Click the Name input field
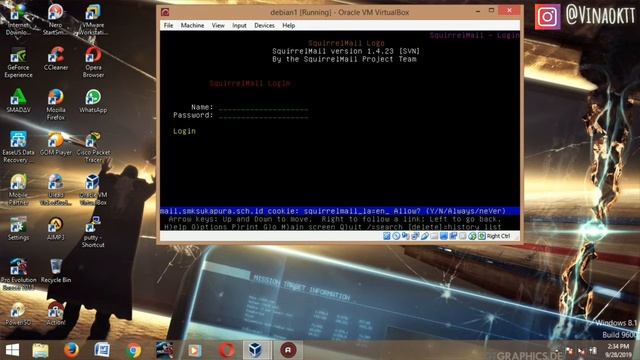Viewport: 640px width, 360px height. tap(263, 108)
